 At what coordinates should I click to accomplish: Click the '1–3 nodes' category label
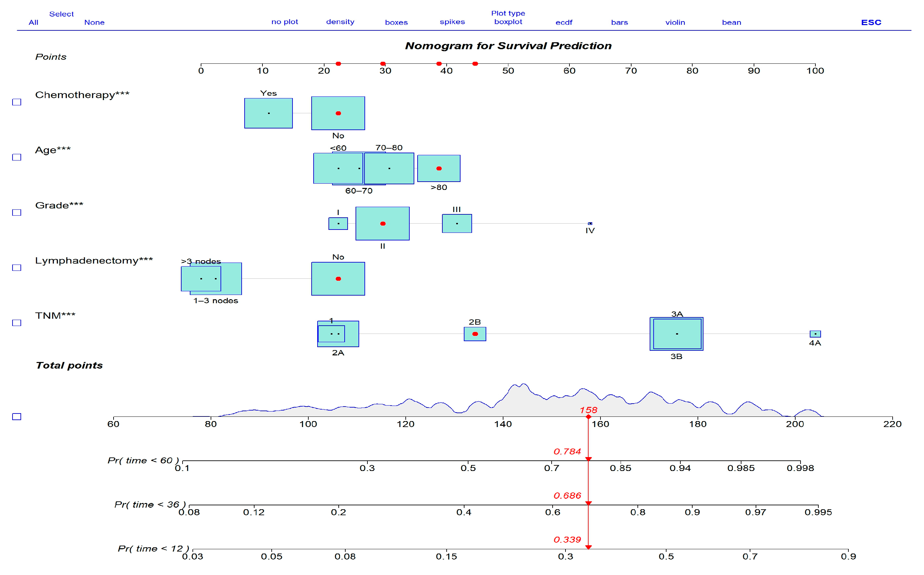[x=216, y=301]
